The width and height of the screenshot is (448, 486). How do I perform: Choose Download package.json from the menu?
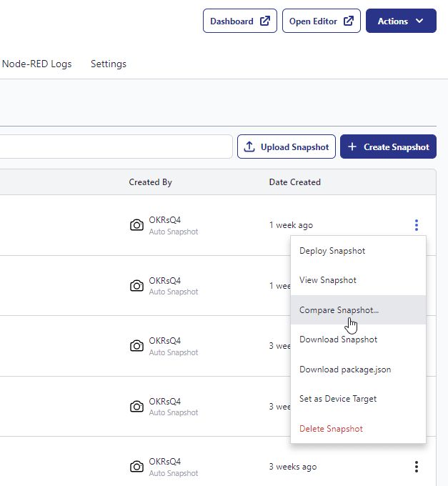(345, 370)
